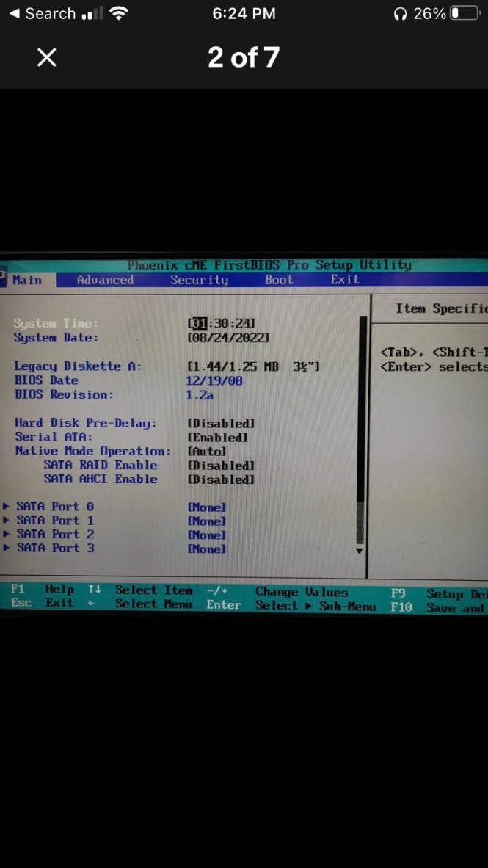Expand the SATA Port 1 submenu arrow
The height and width of the screenshot is (868, 488).
(x=6, y=521)
